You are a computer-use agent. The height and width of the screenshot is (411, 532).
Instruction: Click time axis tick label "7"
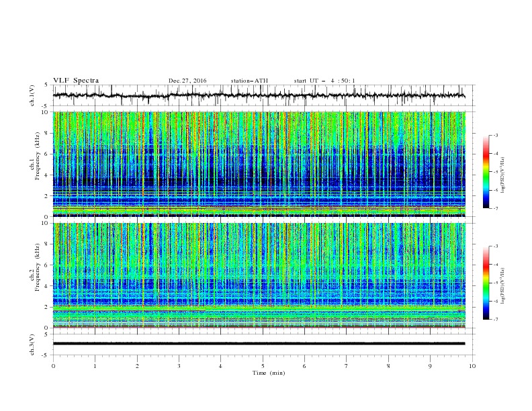coord(347,366)
